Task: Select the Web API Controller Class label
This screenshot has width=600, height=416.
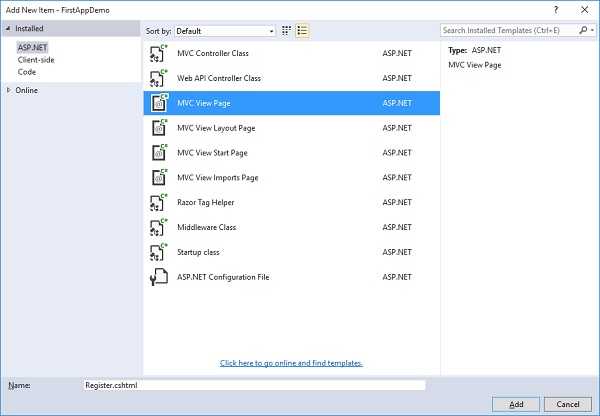Action: [219, 78]
